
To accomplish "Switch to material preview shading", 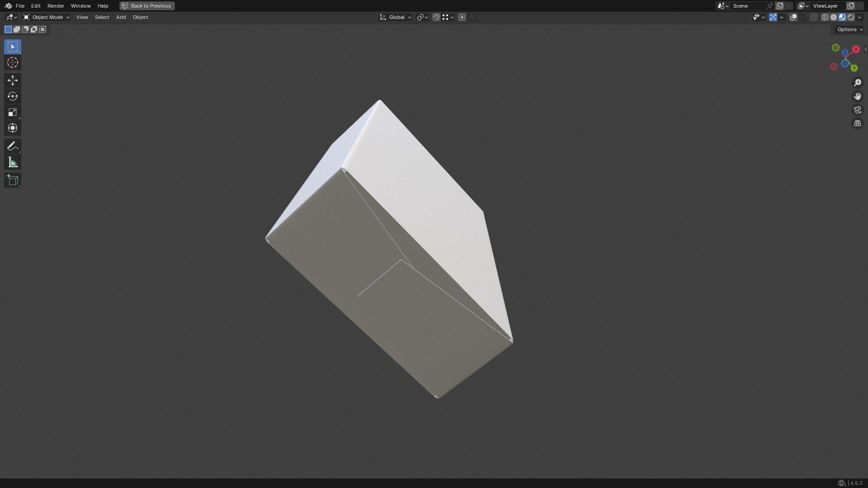I will click(842, 17).
